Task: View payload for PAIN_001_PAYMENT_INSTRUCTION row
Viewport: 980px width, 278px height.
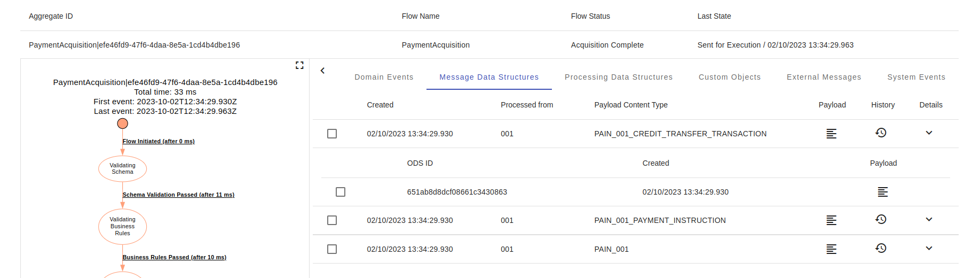Action: (x=831, y=220)
